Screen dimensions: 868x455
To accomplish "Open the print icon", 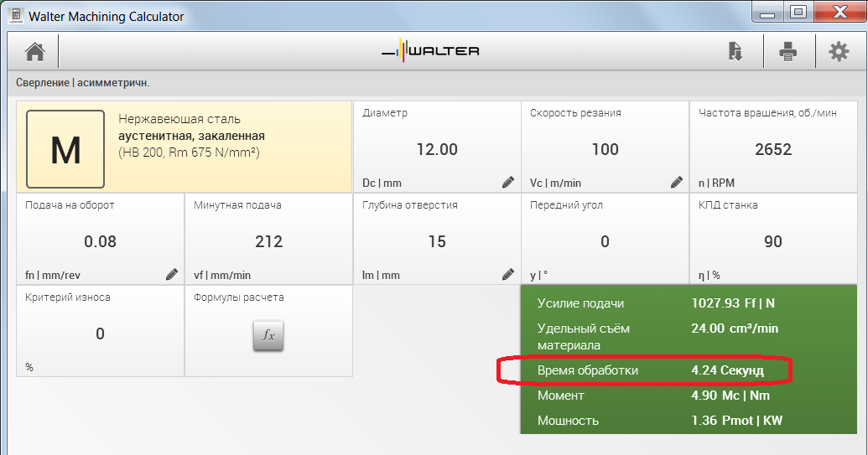I will pyautogui.click(x=787, y=51).
